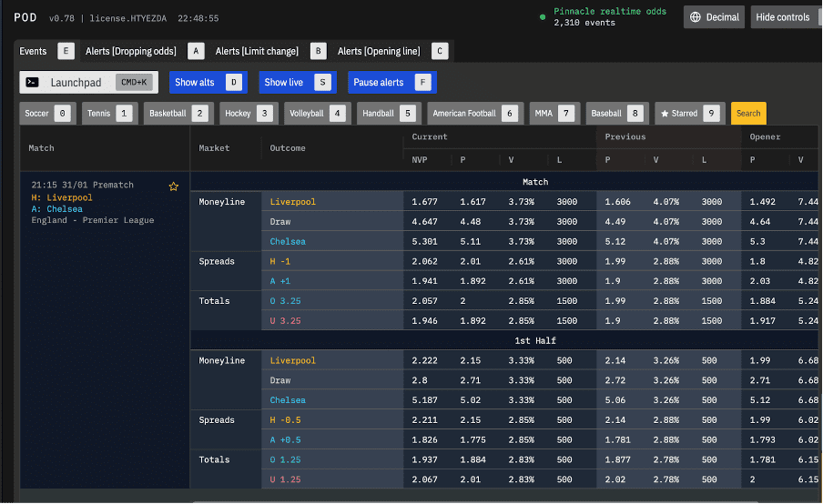Image resolution: width=823 pixels, height=504 pixels.
Task: Click the POD logo
Action: click(x=25, y=18)
